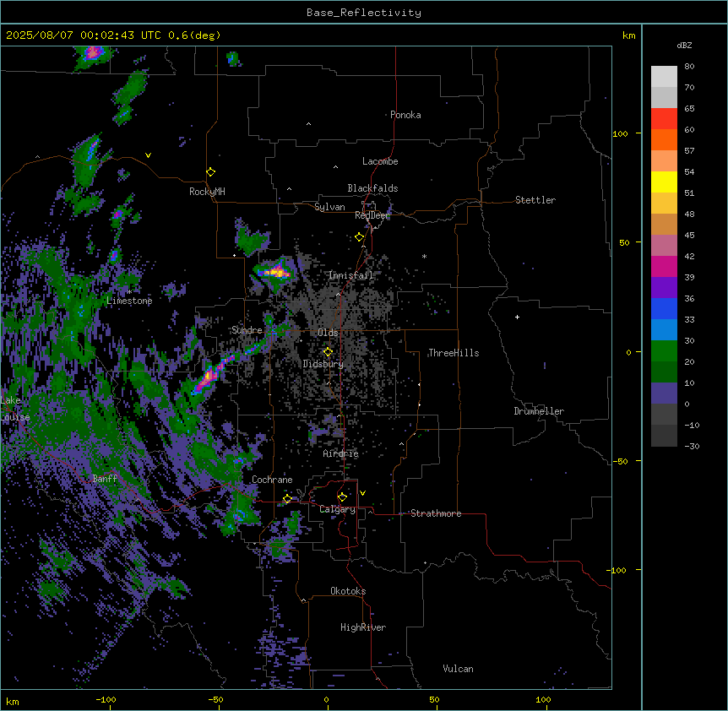Click the white asterisk marker above Limestone

(x=129, y=292)
